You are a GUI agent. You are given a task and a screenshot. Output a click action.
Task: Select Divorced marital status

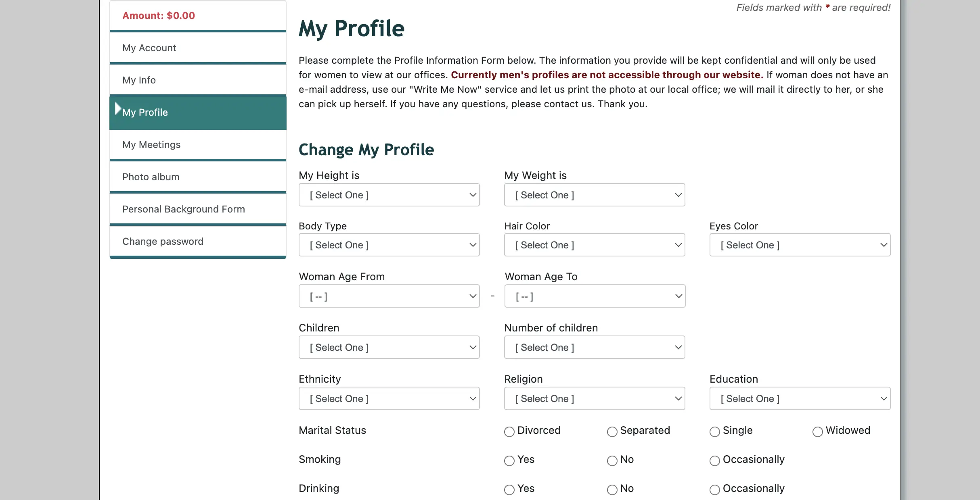click(509, 432)
